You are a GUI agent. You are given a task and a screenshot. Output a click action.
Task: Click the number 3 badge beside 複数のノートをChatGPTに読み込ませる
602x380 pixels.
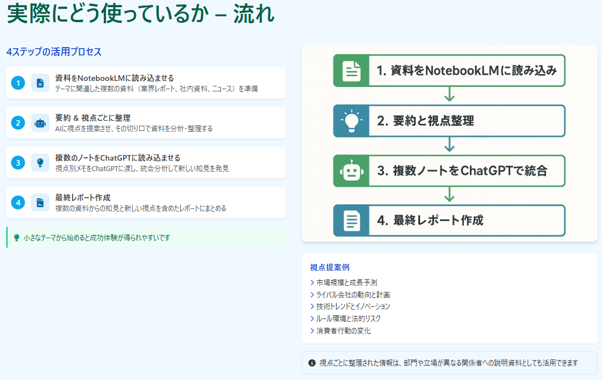point(18,163)
